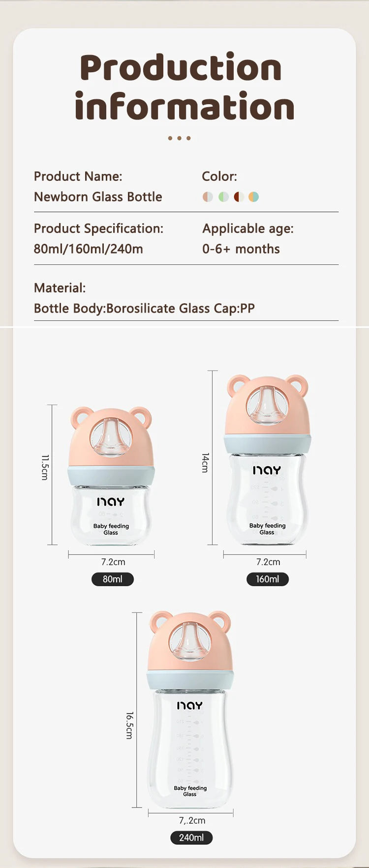Click the 11.5cm height dimension label
369x868 pixels.
45,467
